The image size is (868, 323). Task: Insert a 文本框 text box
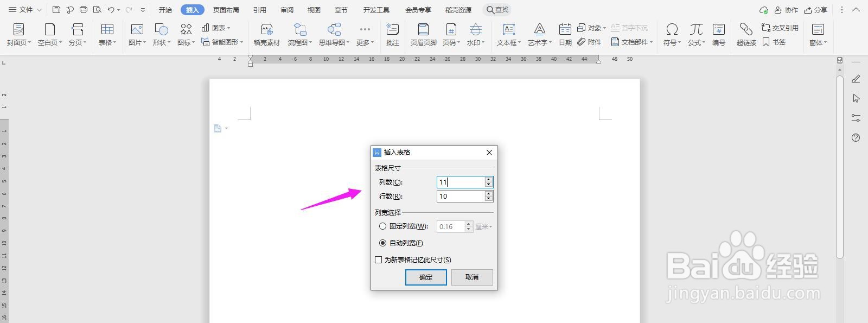509,35
